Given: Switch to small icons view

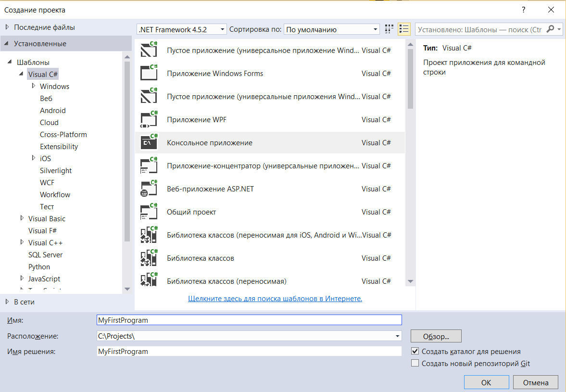Looking at the screenshot, I should coord(389,29).
